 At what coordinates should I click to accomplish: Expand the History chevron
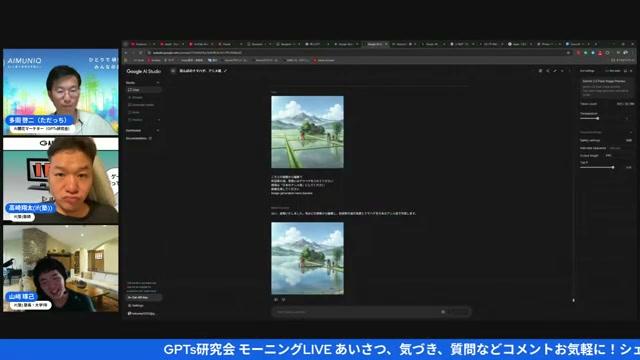158,120
